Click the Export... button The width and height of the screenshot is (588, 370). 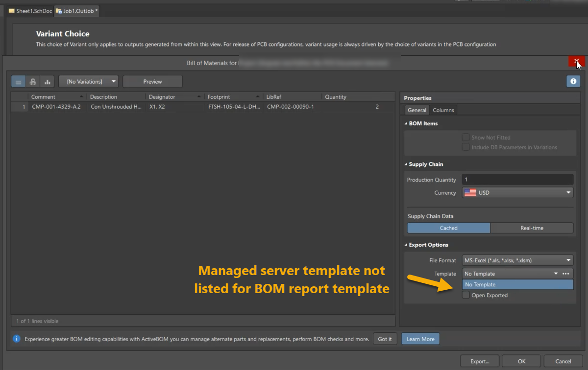tap(480, 361)
